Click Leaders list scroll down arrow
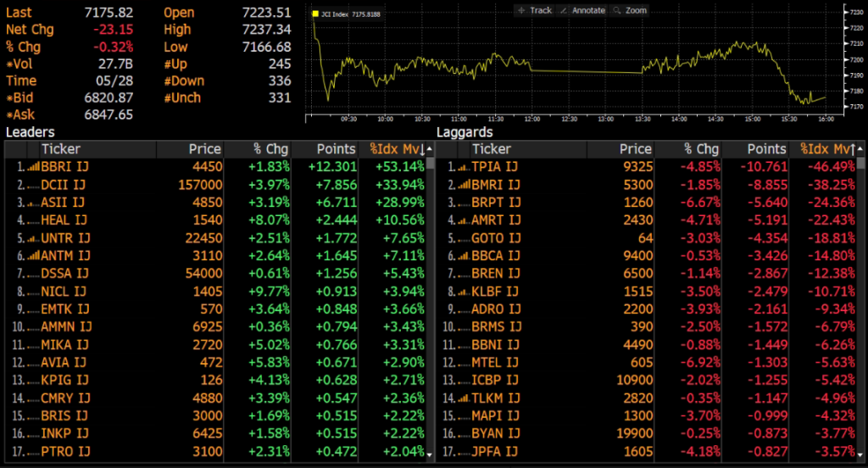868x468 pixels. pyautogui.click(x=430, y=454)
